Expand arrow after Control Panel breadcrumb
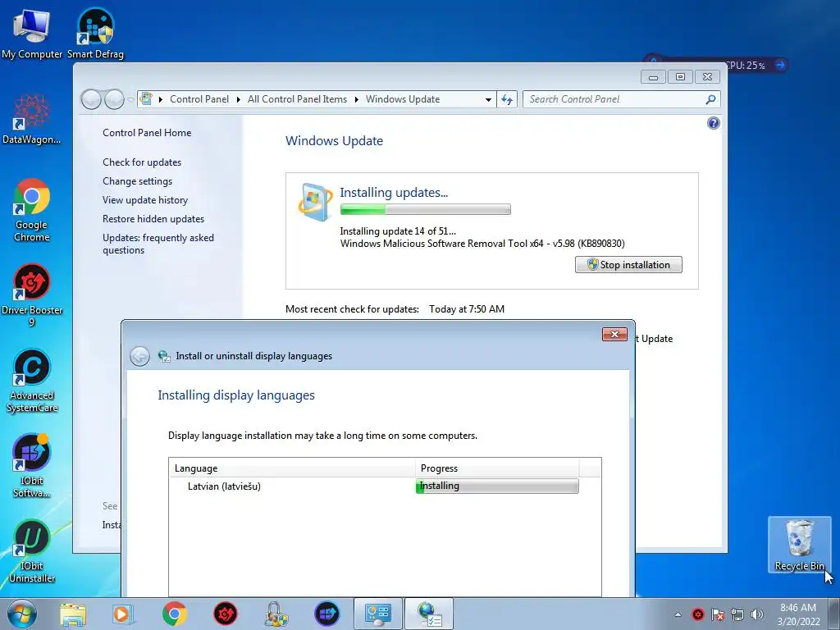Image resolution: width=840 pixels, height=630 pixels. pyautogui.click(x=239, y=99)
